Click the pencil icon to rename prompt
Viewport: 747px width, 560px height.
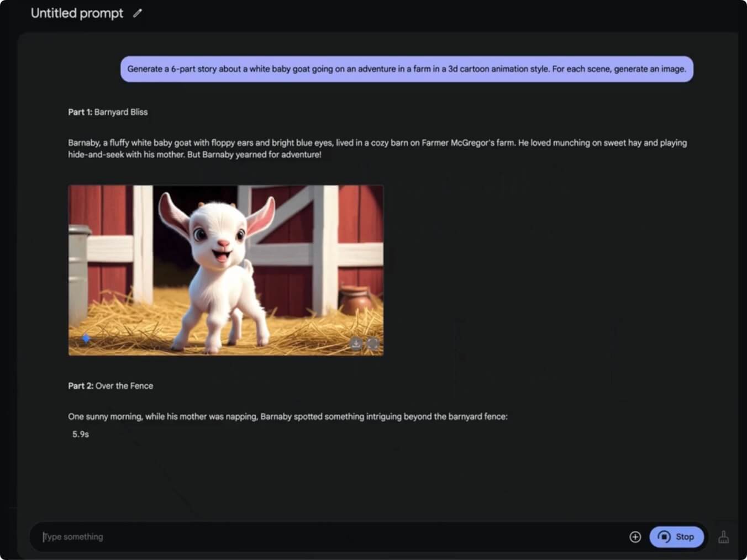[x=138, y=13]
